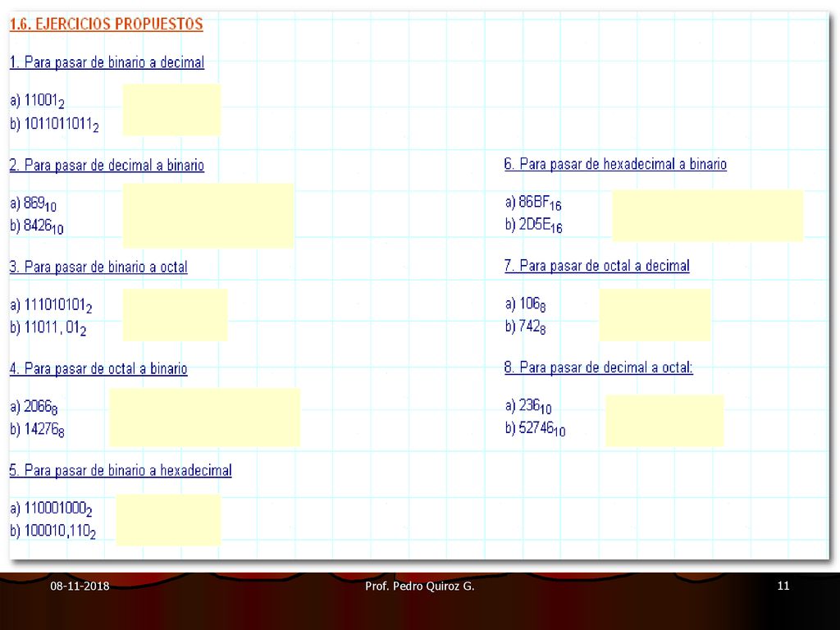Click exercise 'b) 1011011011' base 2
840x630 pixels.
(54, 125)
